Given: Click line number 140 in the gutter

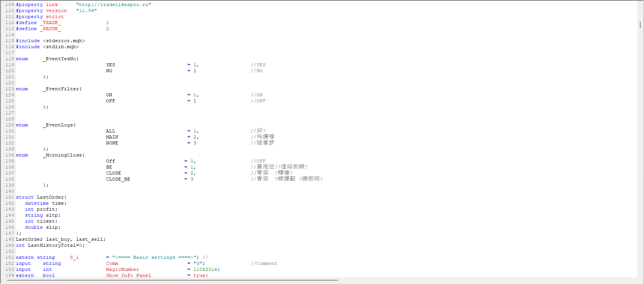Looking at the screenshot, I should 10,191.
